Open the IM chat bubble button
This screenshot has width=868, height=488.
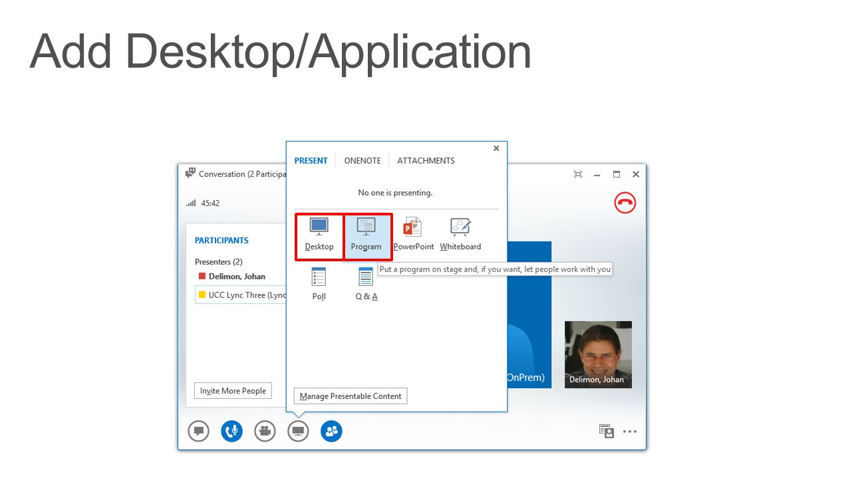click(198, 431)
